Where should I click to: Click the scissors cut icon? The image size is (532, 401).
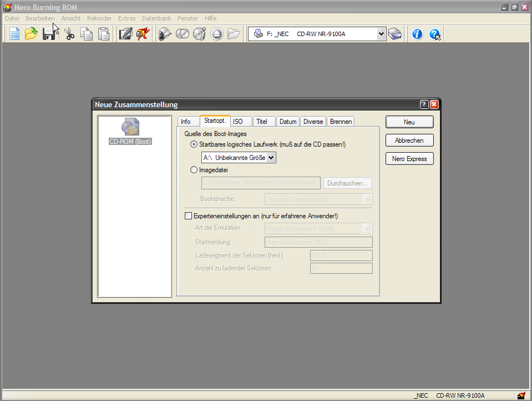coord(69,34)
